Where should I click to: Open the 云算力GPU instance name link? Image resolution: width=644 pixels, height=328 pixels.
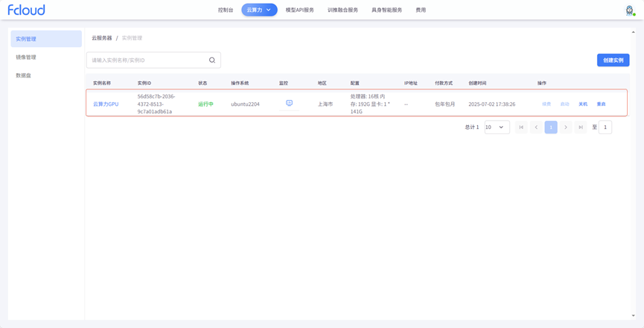coord(106,104)
